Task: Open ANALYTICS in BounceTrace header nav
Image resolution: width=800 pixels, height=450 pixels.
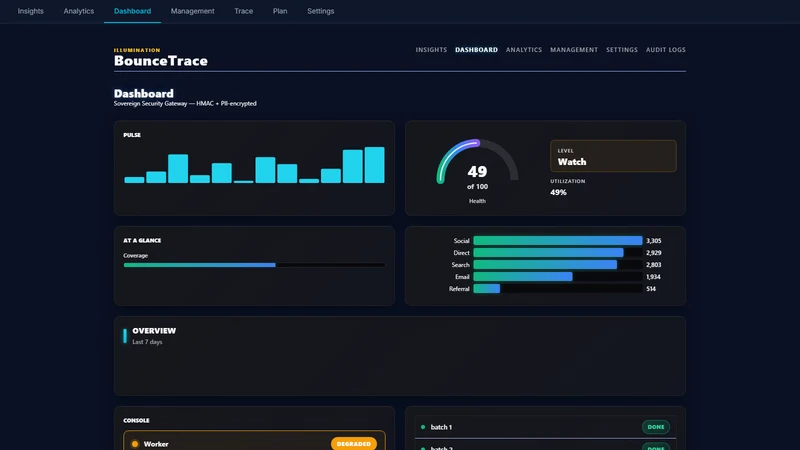Action: click(523, 49)
